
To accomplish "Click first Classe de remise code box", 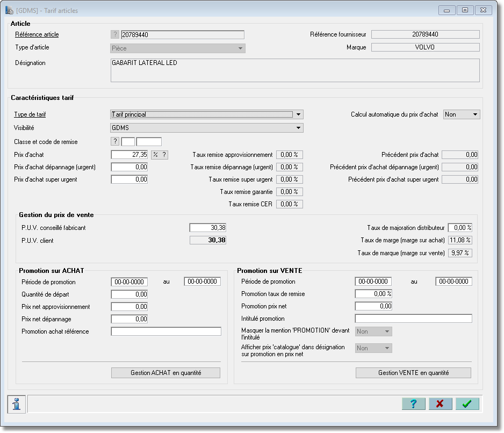I will click(x=128, y=141).
